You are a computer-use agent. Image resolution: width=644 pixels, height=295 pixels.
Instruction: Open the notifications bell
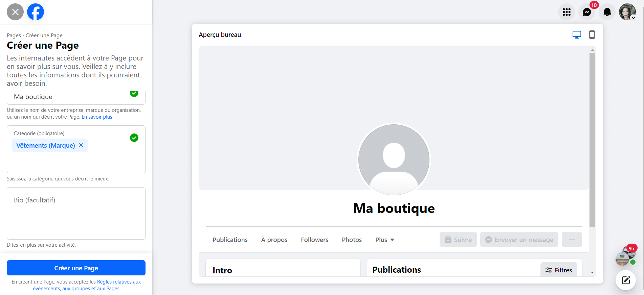pyautogui.click(x=607, y=12)
